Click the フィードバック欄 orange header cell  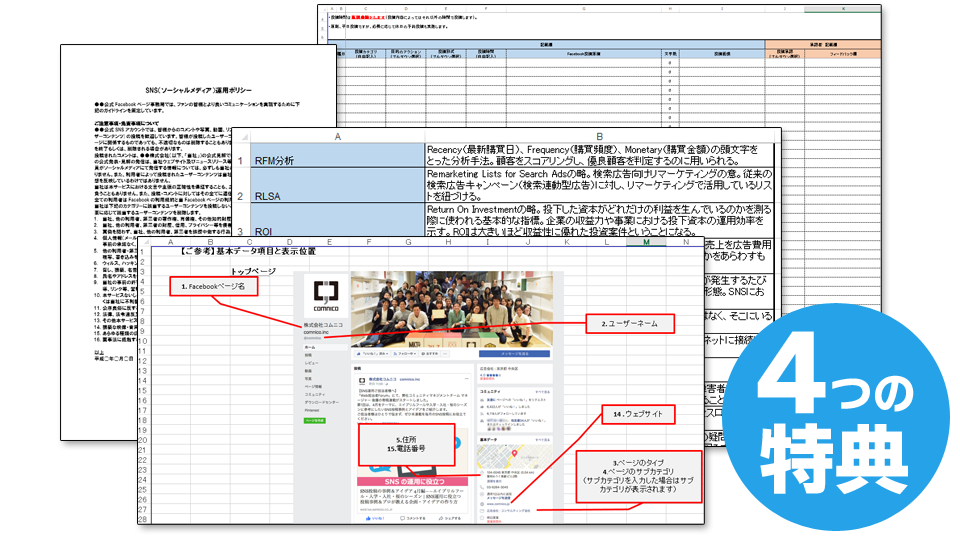(843, 54)
